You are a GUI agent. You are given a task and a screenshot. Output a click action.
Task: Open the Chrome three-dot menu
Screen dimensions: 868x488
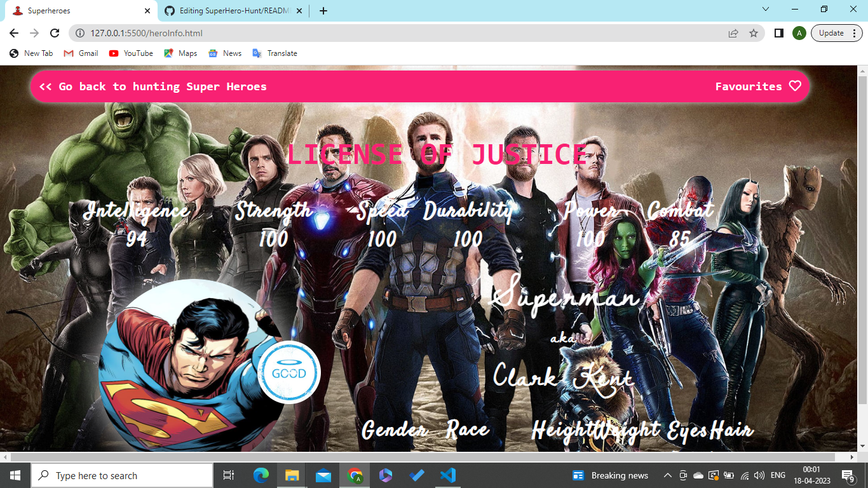pos(855,32)
